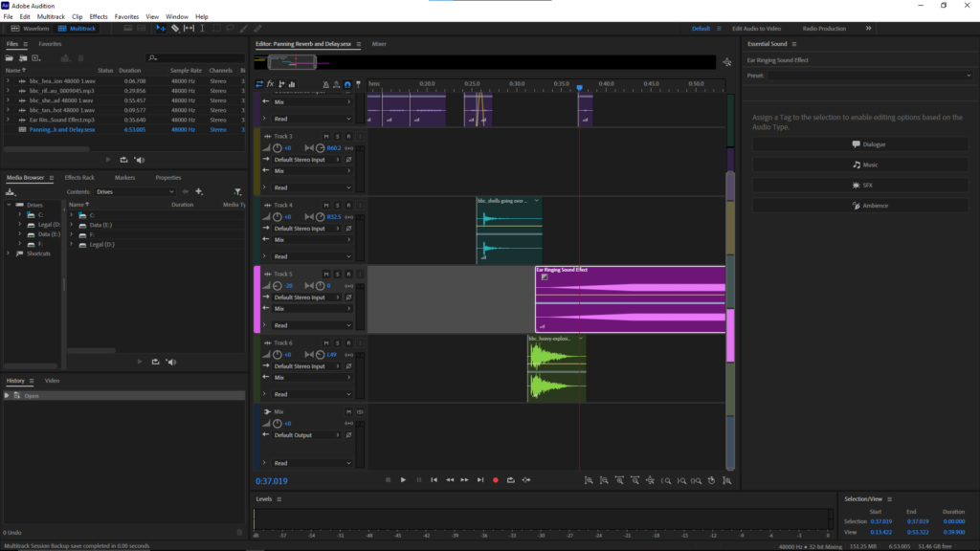Click the Dialogue audio type button
Image resolution: width=980 pixels, height=551 pixels.
pyautogui.click(x=869, y=144)
